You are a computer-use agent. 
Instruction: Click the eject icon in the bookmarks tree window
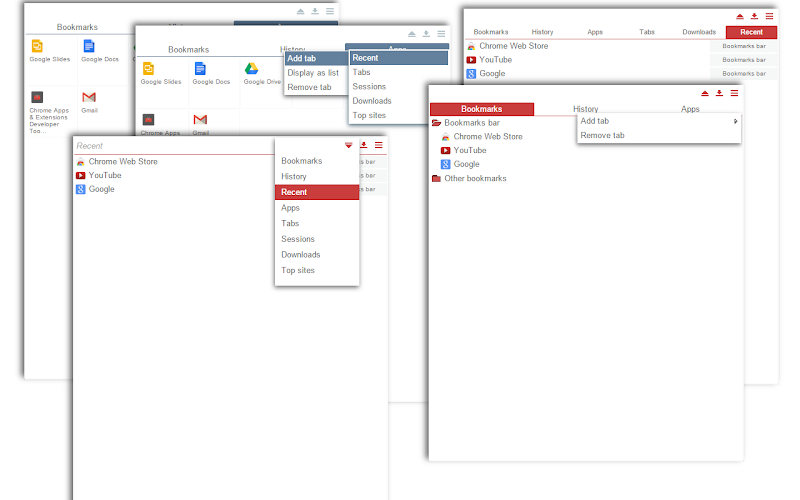click(x=705, y=93)
